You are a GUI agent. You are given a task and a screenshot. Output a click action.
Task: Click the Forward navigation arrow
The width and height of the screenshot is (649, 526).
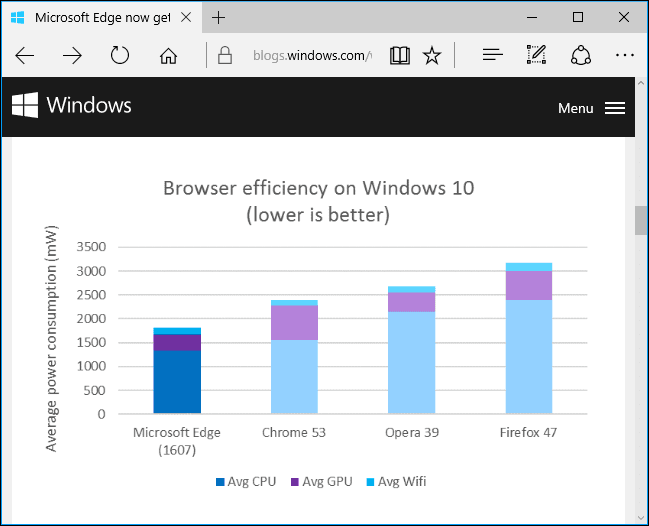72,55
